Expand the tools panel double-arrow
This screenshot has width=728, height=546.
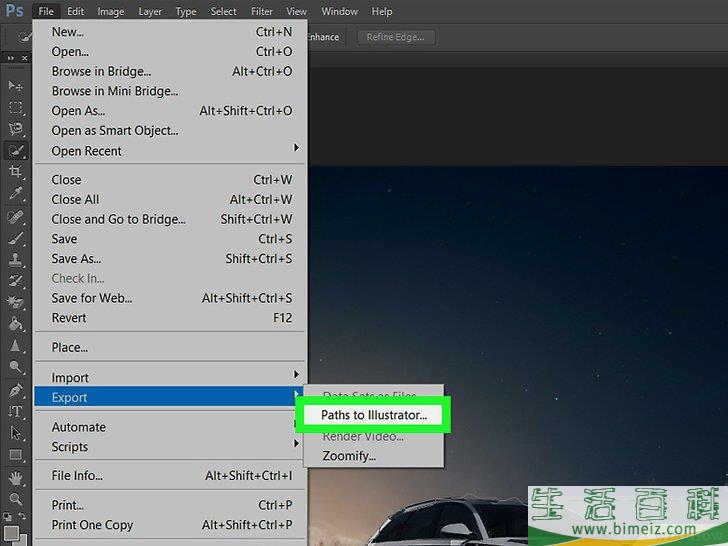[x=10, y=58]
